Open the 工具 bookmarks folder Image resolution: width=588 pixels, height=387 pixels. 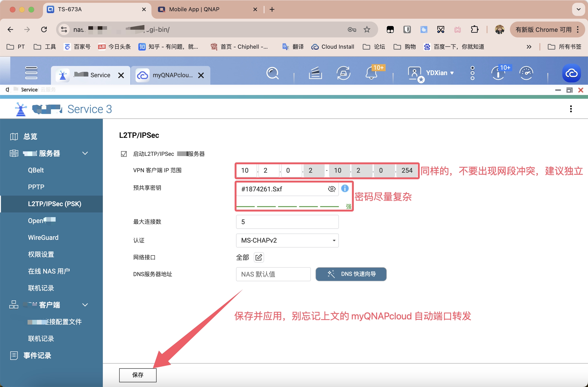45,47
